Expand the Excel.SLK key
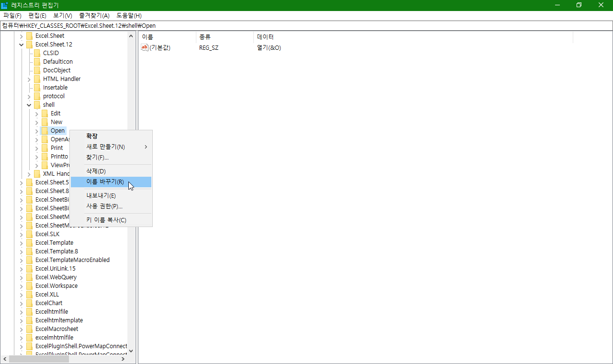This screenshot has width=613, height=364. point(21,234)
